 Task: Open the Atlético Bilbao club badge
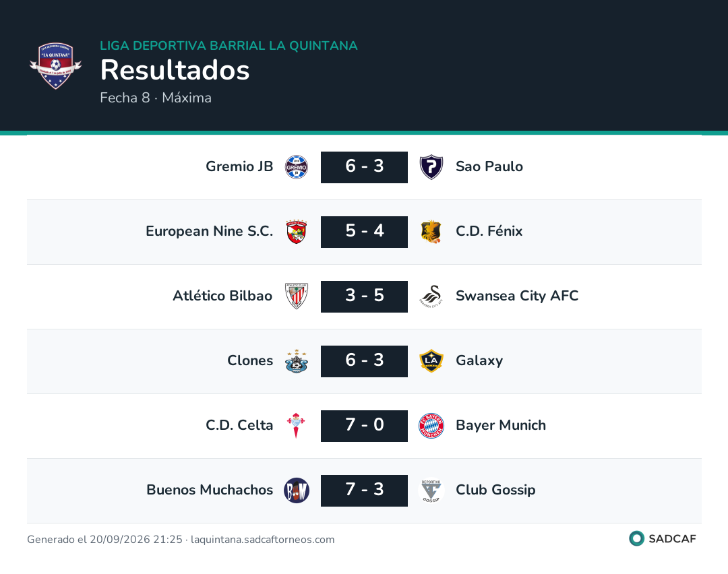coord(296,296)
